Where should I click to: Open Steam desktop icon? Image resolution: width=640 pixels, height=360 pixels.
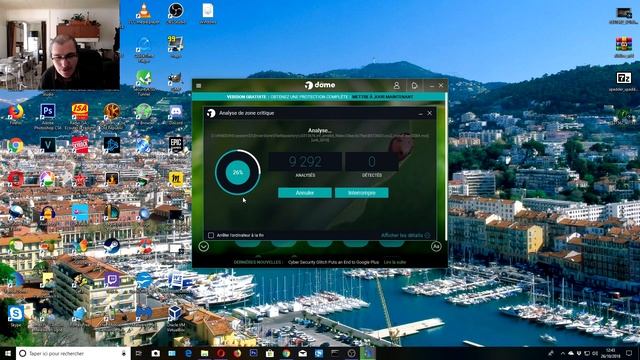coord(111,246)
